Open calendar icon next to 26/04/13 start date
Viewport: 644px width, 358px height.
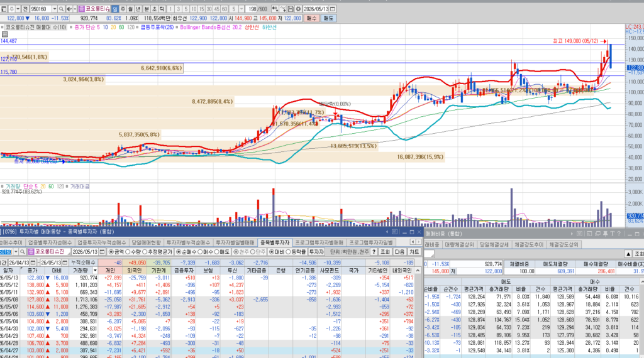[33, 263]
